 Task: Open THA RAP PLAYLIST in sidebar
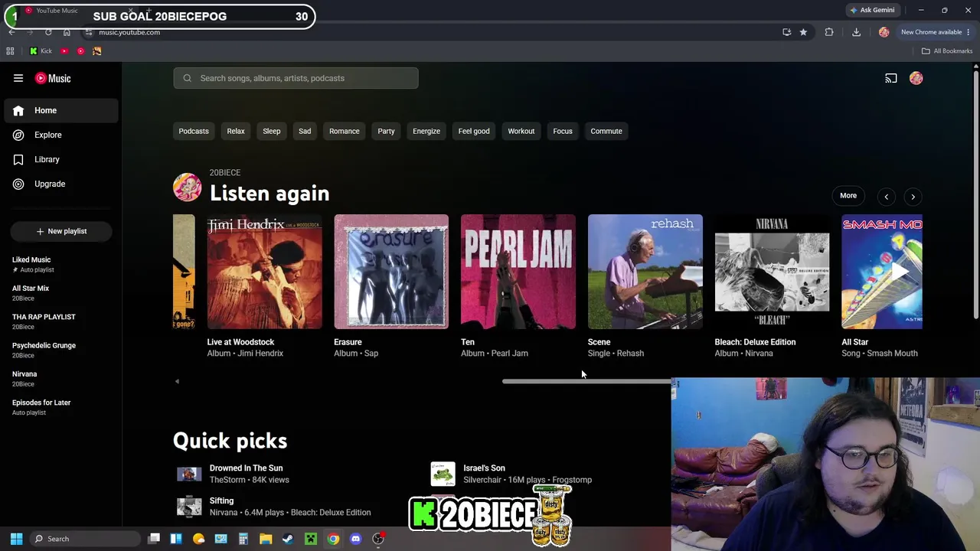point(61,321)
